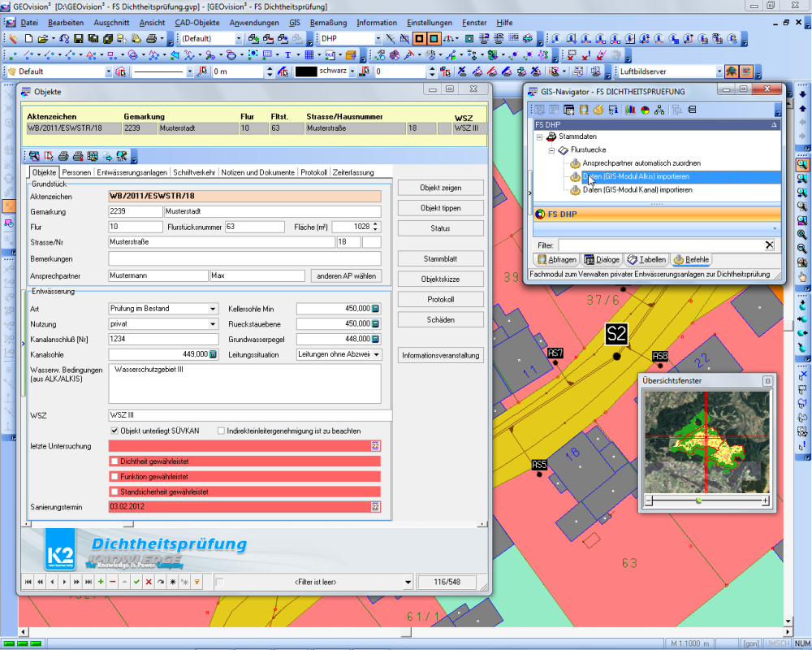Switch to the Personen tab
Image resolution: width=812 pixels, height=650 pixels.
click(76, 172)
